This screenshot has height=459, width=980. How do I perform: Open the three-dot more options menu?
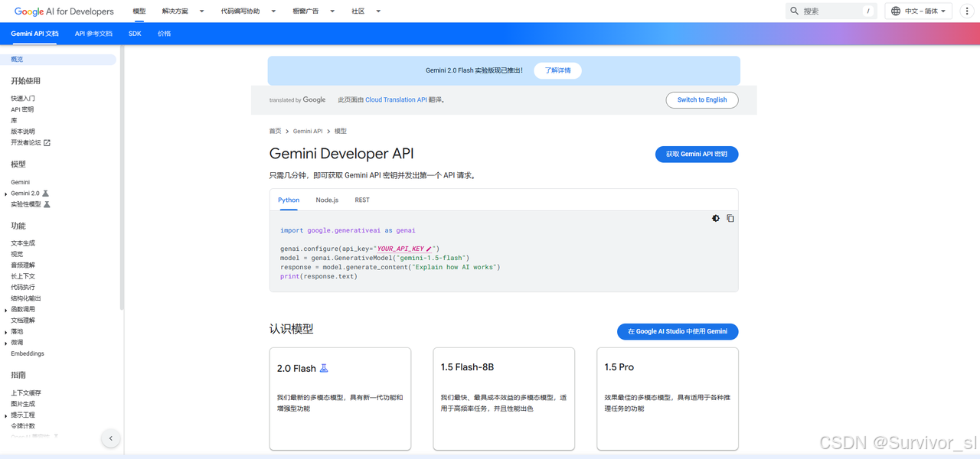(x=967, y=11)
